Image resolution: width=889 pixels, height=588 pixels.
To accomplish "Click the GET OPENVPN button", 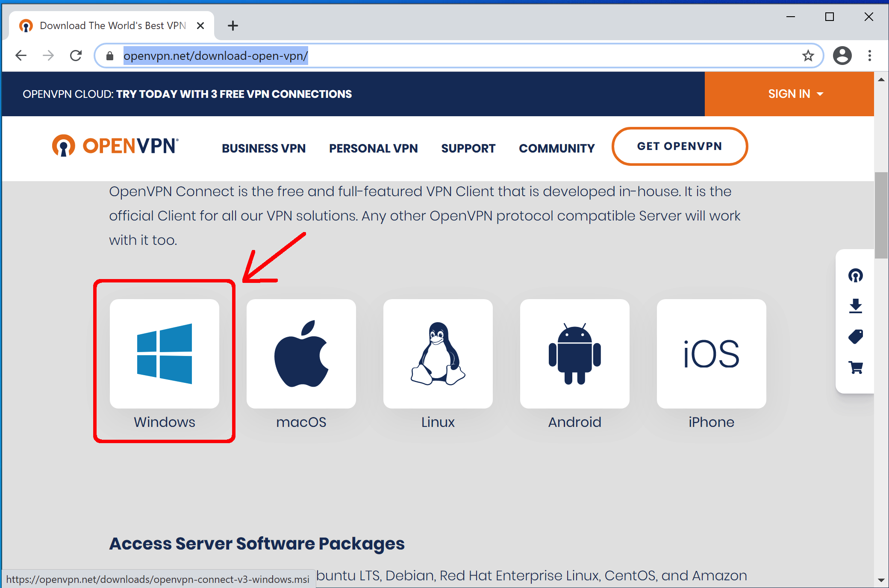I will click(680, 146).
